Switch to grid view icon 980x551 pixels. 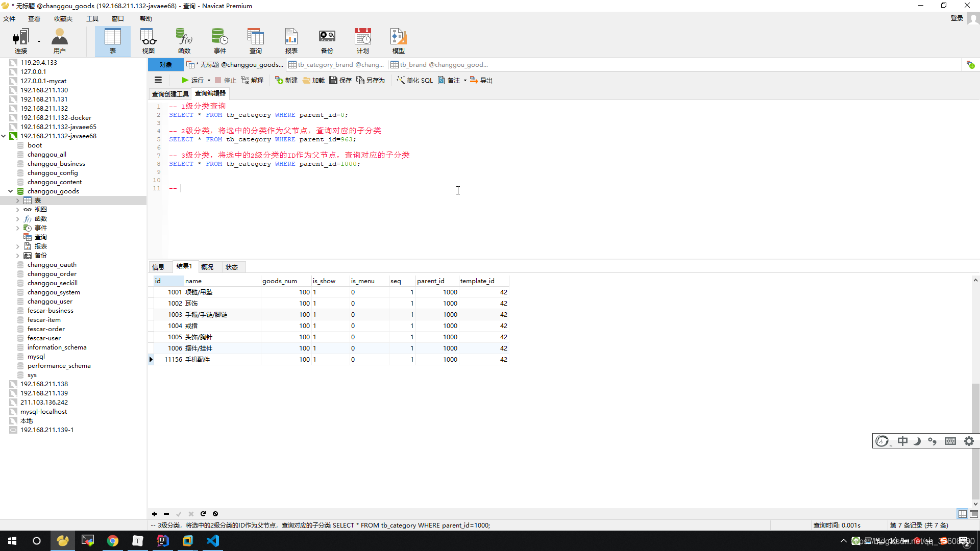[x=963, y=514]
